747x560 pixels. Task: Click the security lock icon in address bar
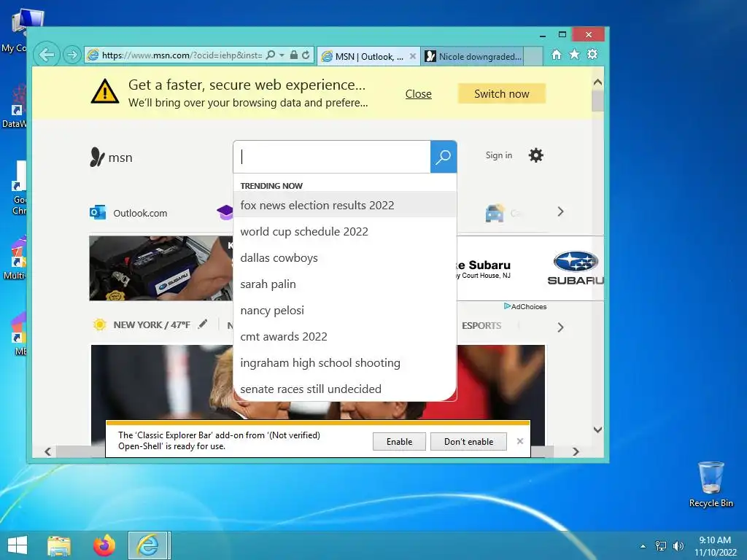click(294, 55)
